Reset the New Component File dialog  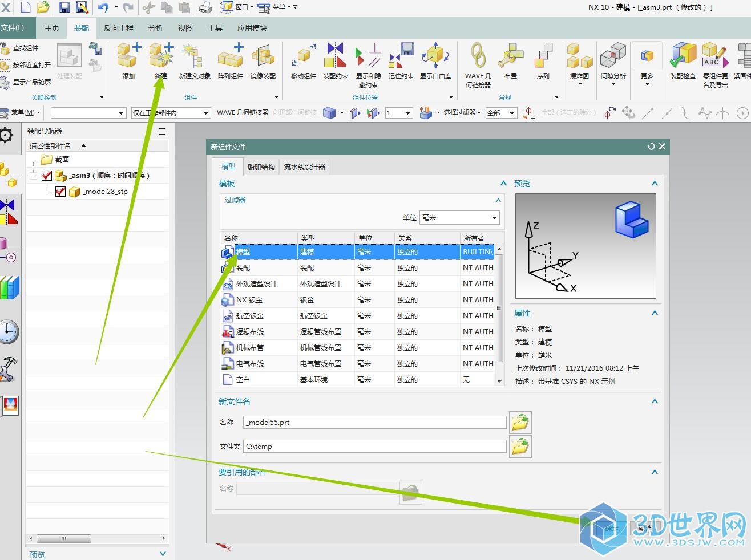(x=651, y=147)
